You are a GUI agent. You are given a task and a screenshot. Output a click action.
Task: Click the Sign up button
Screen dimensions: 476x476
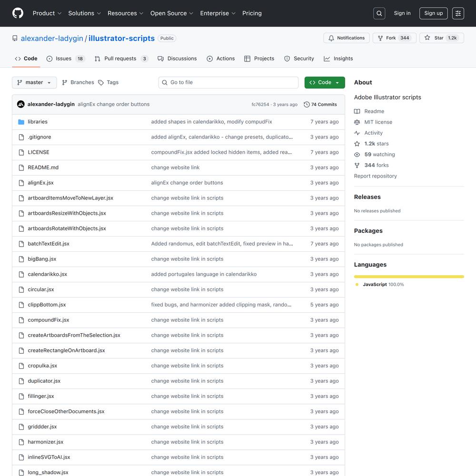click(x=433, y=13)
